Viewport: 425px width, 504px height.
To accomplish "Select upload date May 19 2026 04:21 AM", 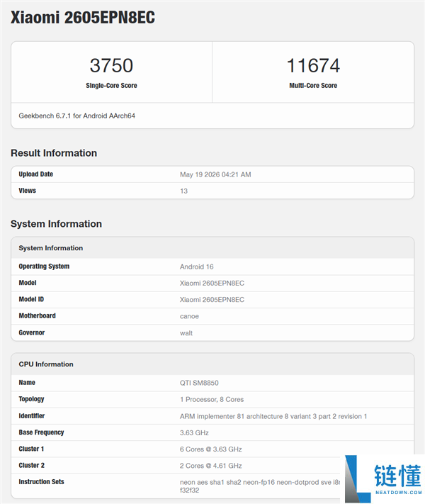I will (x=215, y=174).
